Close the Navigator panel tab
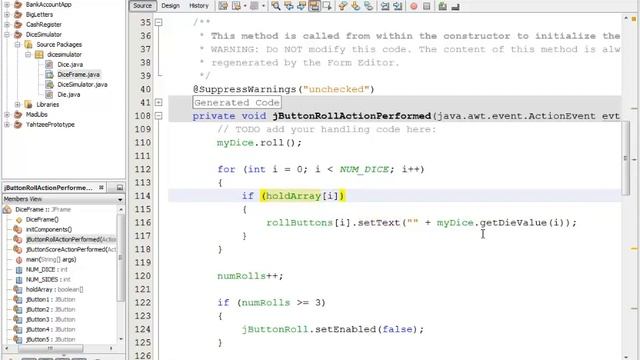Image resolution: width=640 pixels, height=360 pixels. click(x=101, y=187)
